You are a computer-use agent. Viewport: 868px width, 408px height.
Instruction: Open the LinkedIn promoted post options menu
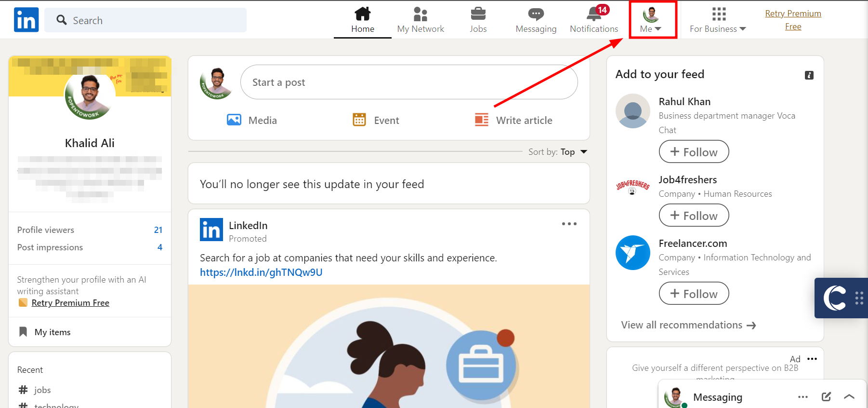(x=569, y=224)
